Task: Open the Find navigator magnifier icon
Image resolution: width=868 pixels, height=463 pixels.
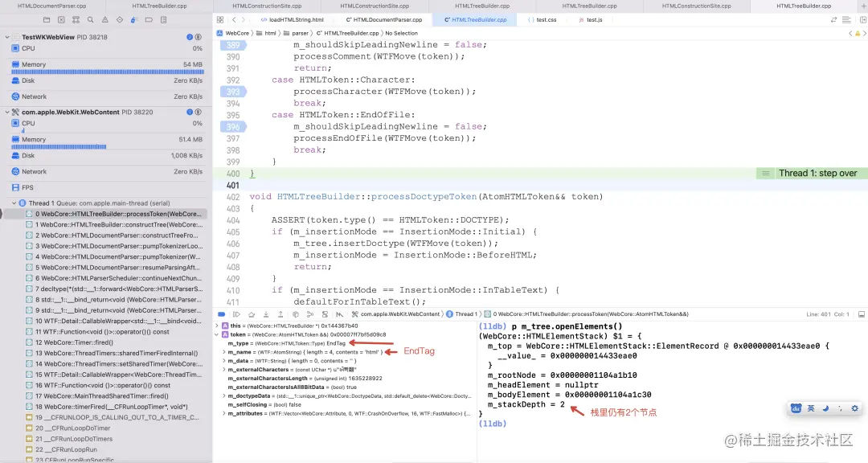Action: [x=90, y=19]
